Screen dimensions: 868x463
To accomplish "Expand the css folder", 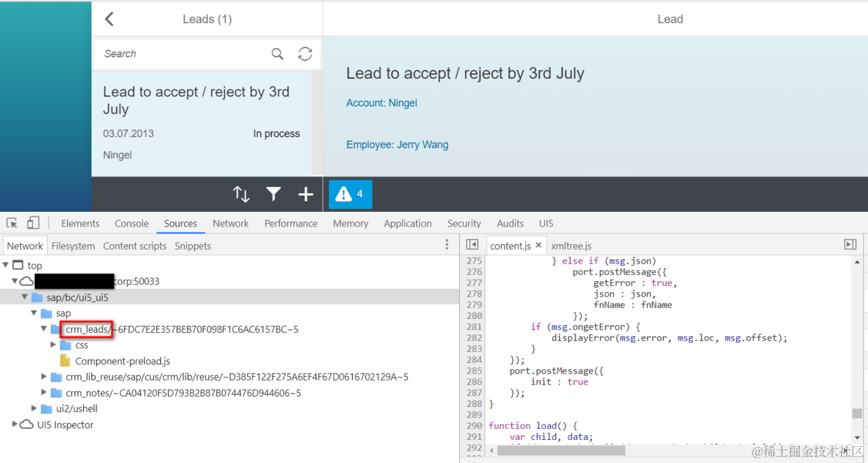I will (53, 346).
